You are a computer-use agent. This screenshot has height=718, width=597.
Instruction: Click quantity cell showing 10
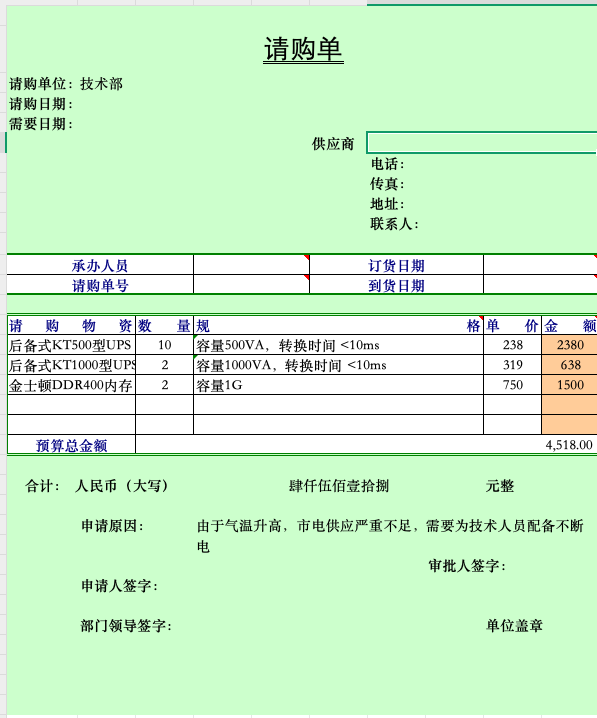pos(164,344)
